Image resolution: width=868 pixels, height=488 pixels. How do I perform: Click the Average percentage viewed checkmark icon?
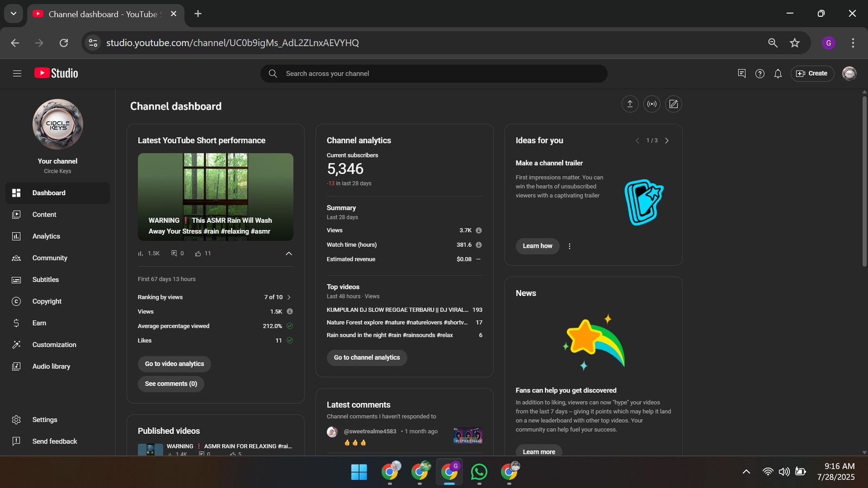pyautogui.click(x=290, y=326)
